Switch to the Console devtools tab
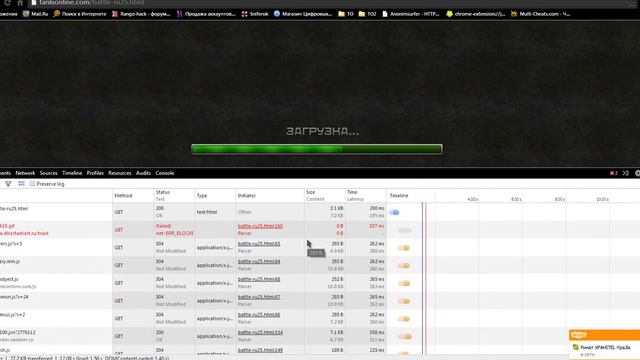The width and height of the screenshot is (640, 360). 165,173
